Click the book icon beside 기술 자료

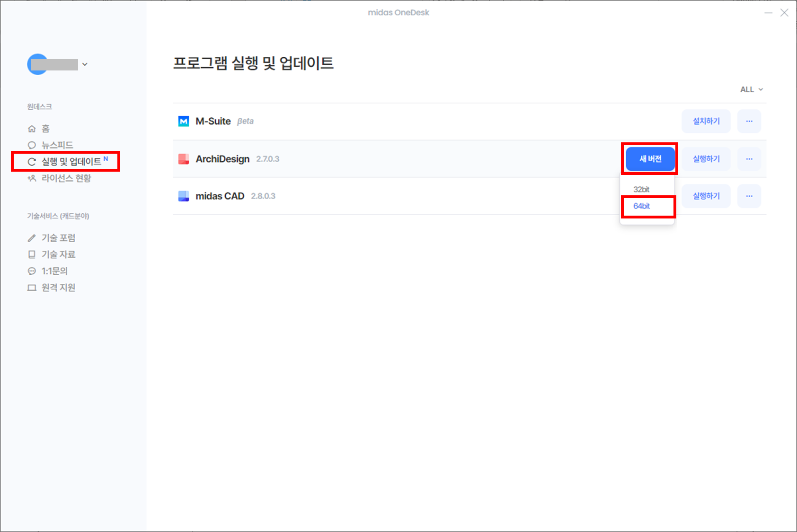32,254
